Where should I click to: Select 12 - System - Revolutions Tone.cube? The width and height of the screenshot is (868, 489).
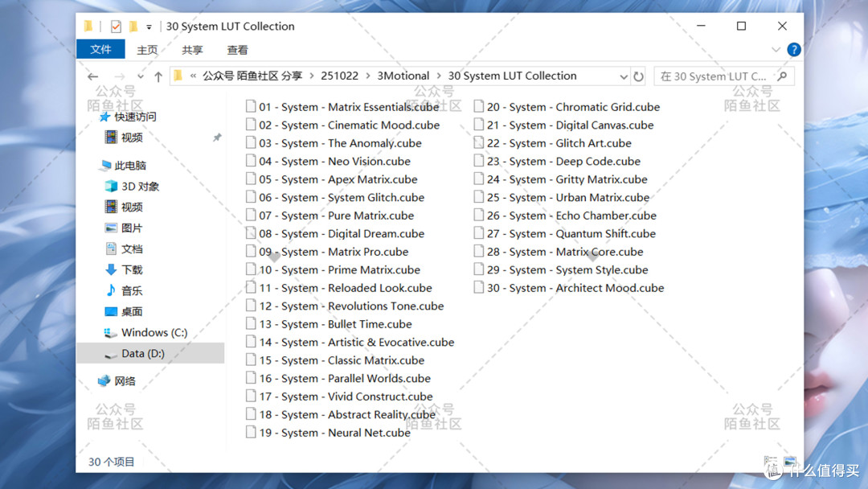pos(351,306)
